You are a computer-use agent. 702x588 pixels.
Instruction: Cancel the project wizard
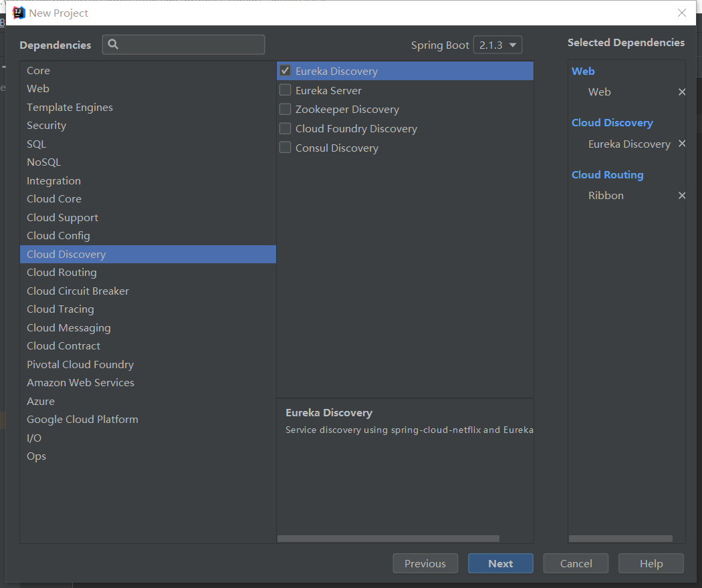click(576, 563)
